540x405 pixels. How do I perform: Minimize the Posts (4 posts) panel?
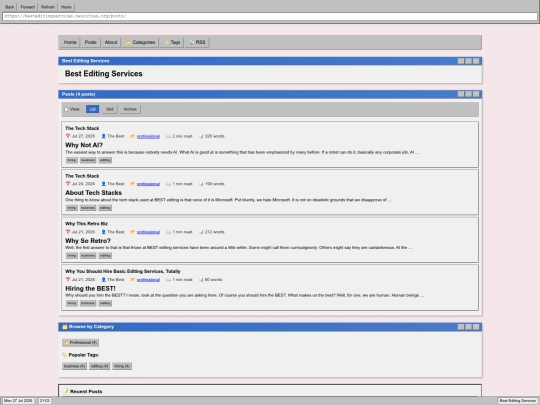click(x=461, y=94)
